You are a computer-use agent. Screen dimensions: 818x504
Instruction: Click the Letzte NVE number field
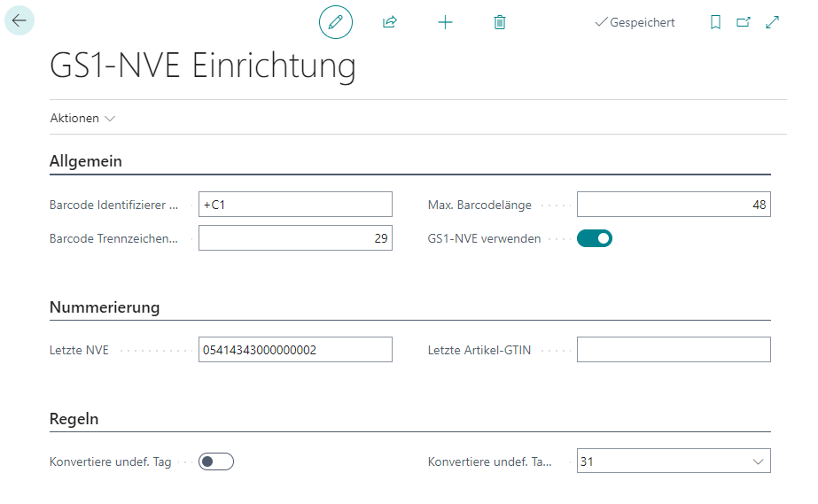(x=295, y=350)
